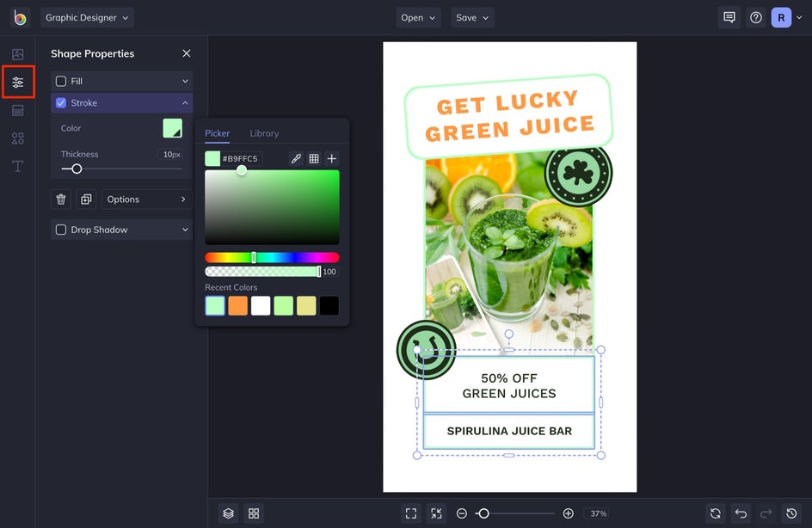The height and width of the screenshot is (528, 812).
Task: Click the rotate handle above selected shape
Action: click(509, 334)
